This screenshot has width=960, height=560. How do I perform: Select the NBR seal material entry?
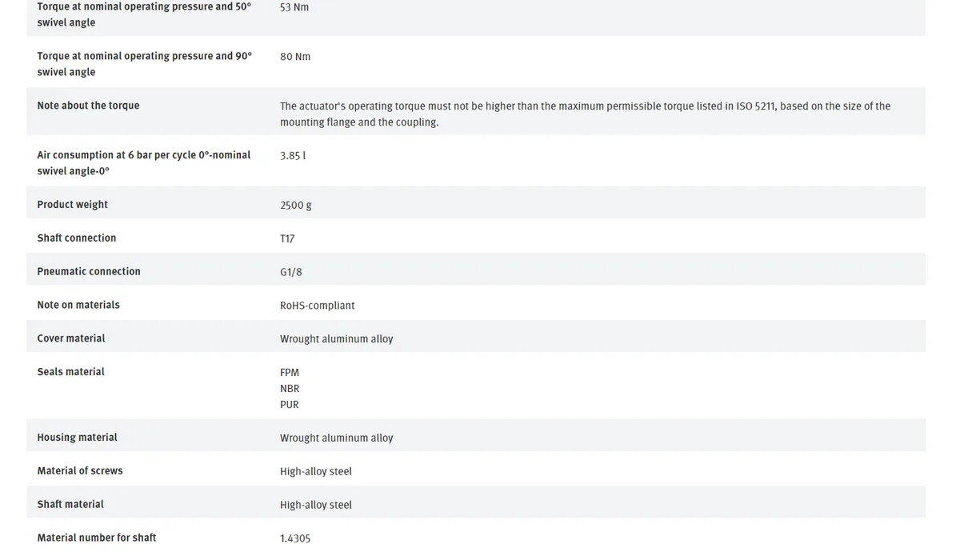click(x=290, y=388)
